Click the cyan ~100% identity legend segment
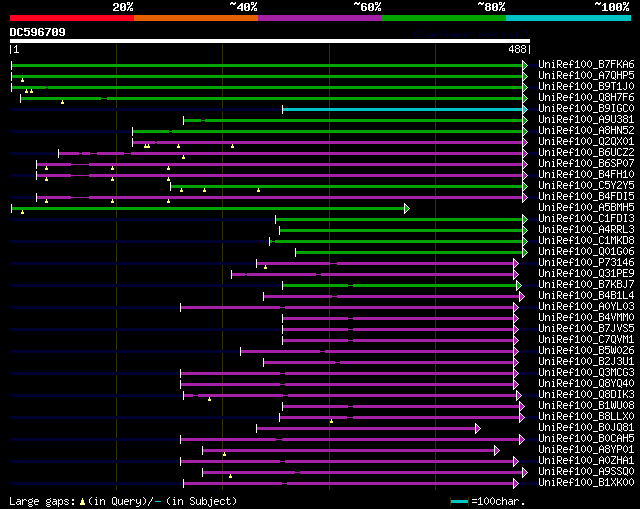 [569, 18]
